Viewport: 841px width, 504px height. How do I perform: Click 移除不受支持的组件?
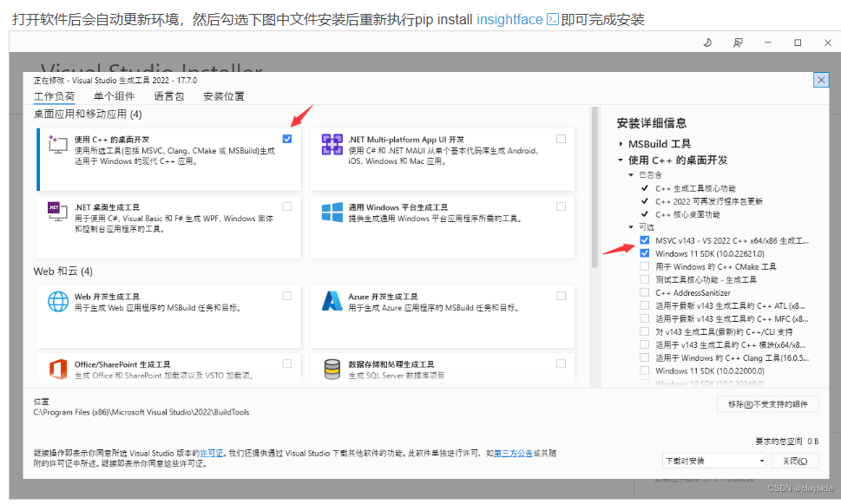[767, 404]
